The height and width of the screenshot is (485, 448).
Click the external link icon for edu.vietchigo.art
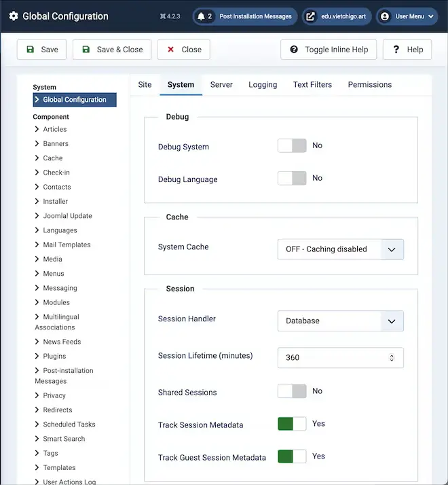click(x=311, y=16)
